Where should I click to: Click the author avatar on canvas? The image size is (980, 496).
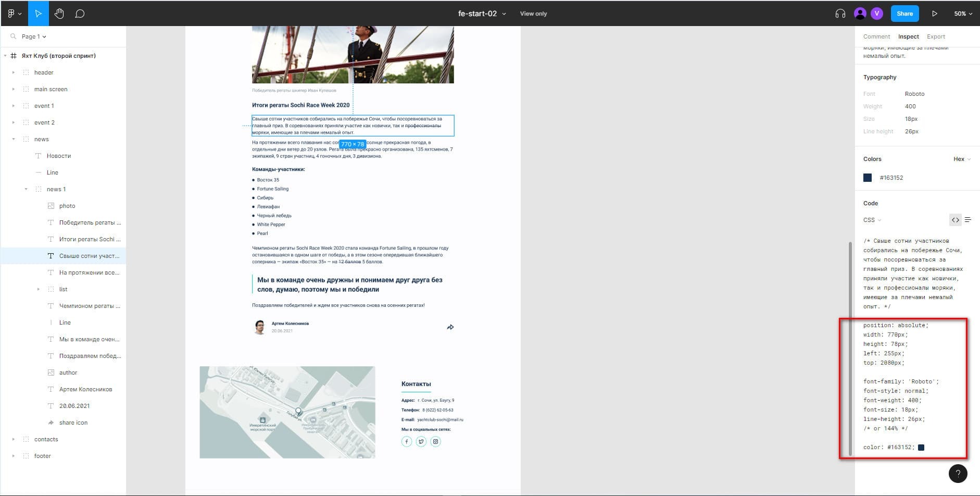pos(260,327)
